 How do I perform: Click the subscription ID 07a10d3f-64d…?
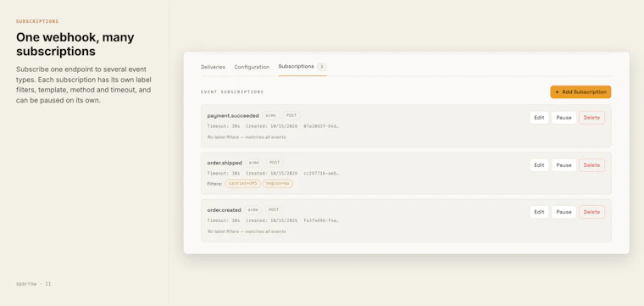tap(321, 126)
